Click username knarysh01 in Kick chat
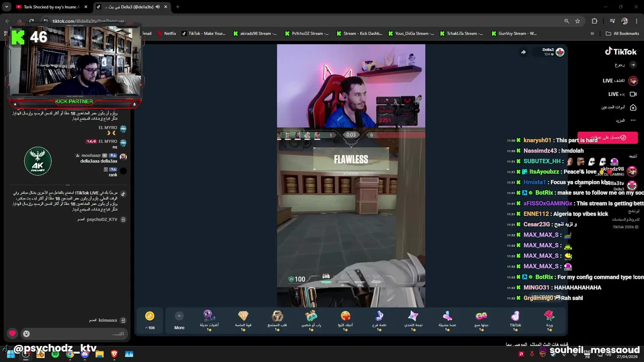Viewport: 644px width, 362px height. (537, 140)
